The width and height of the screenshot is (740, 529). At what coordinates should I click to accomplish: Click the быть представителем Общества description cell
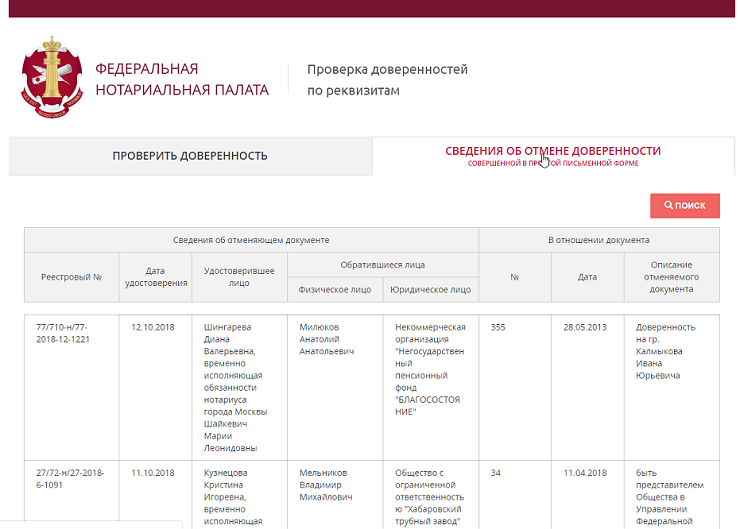(672, 495)
